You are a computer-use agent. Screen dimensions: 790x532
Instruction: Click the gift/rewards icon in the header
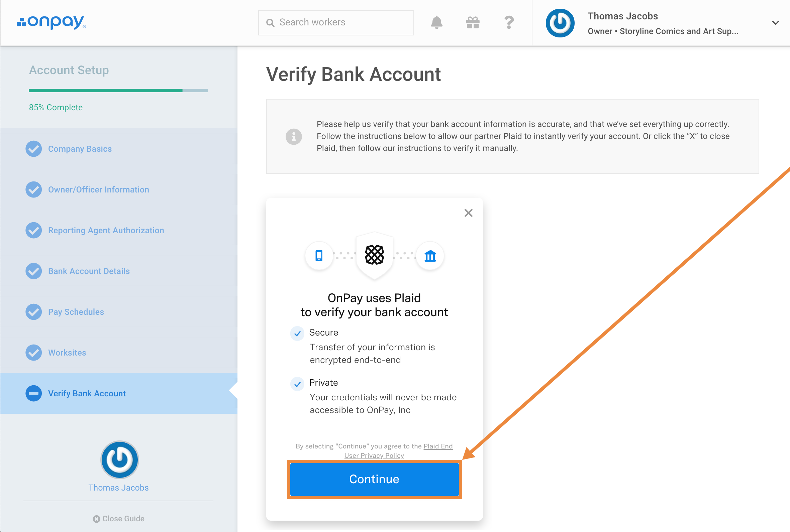coord(473,22)
